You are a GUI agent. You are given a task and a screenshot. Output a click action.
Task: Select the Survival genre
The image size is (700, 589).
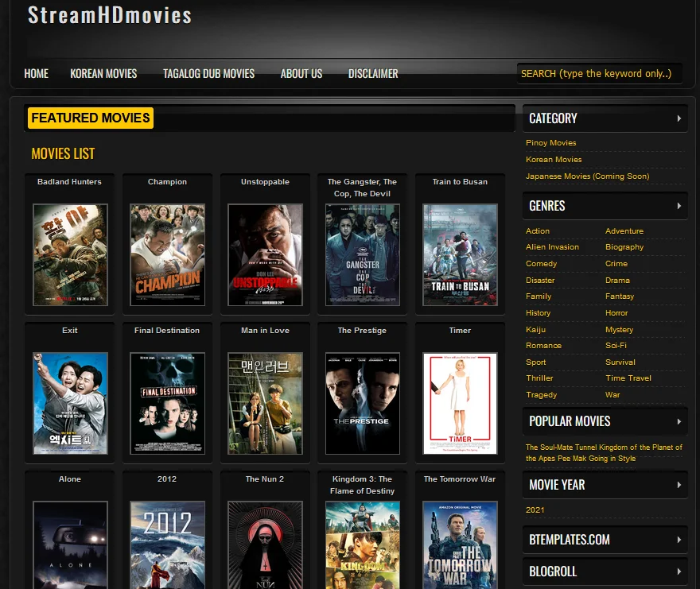click(x=620, y=362)
